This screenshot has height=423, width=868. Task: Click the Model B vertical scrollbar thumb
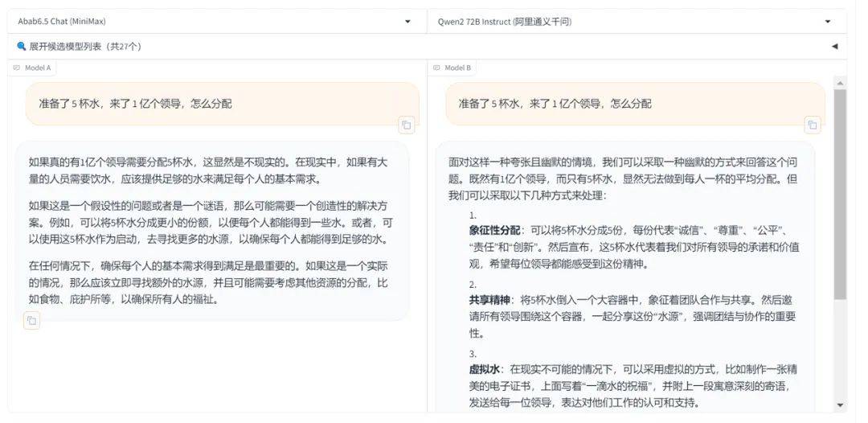[840, 195]
